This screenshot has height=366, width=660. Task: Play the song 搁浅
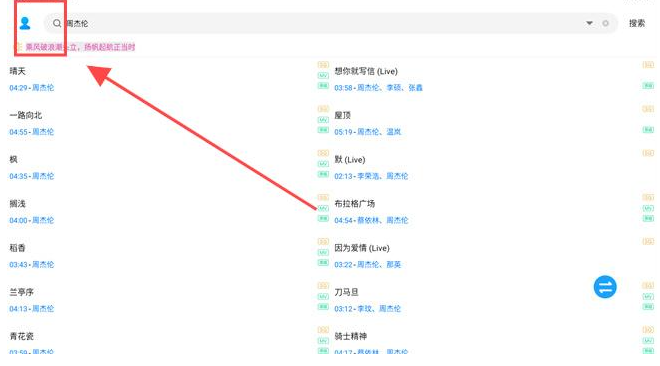(18, 204)
